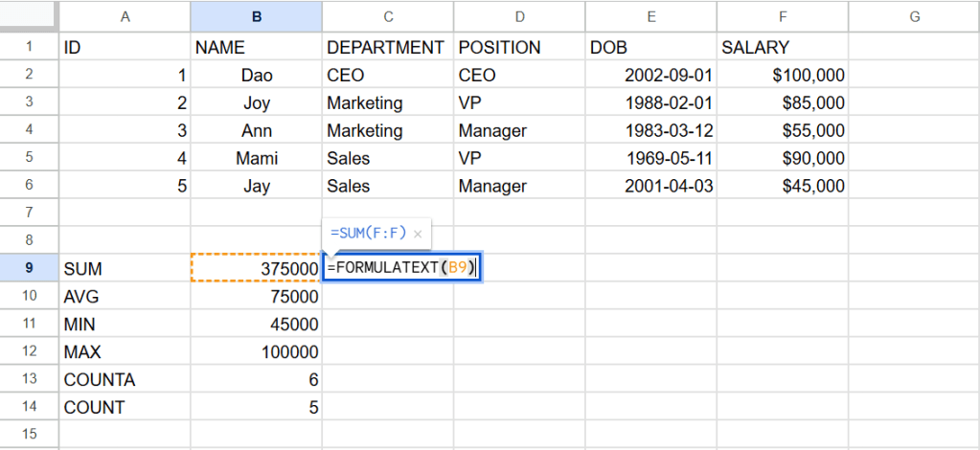Select column F header
Viewport: 980px width, 450px height.
pyautogui.click(x=783, y=15)
